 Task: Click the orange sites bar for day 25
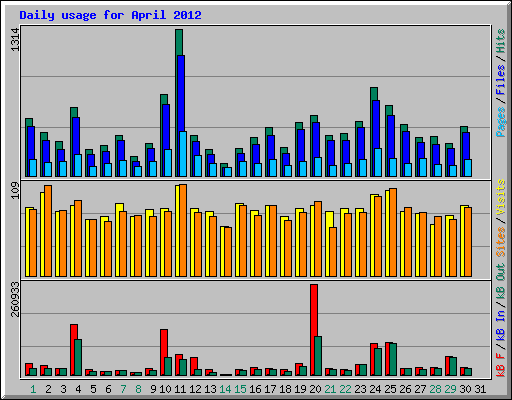pos(393,232)
